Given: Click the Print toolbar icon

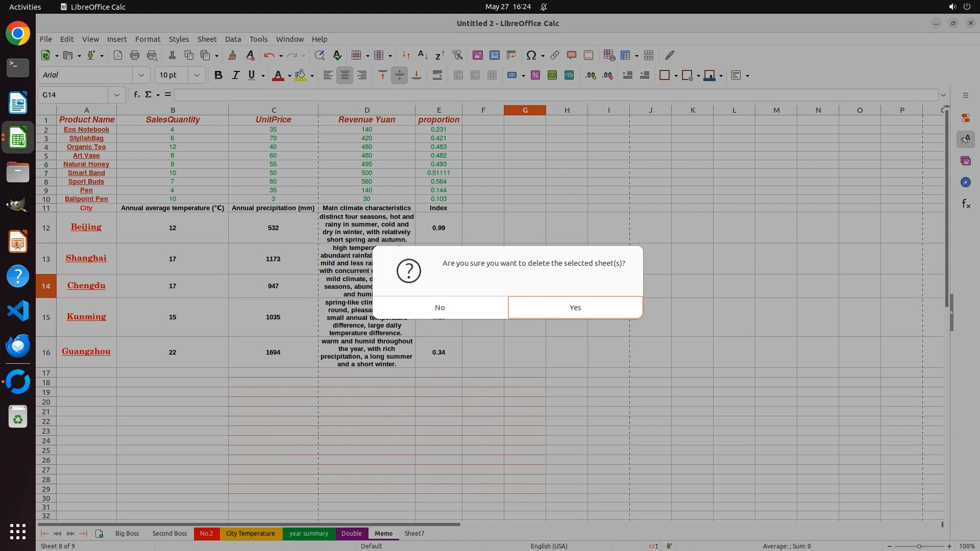Looking at the screenshot, I should [135, 55].
